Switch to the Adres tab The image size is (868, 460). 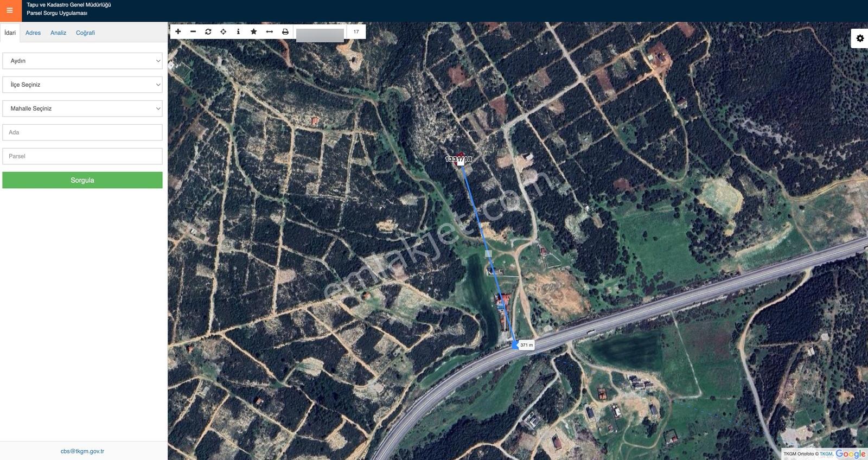33,33
